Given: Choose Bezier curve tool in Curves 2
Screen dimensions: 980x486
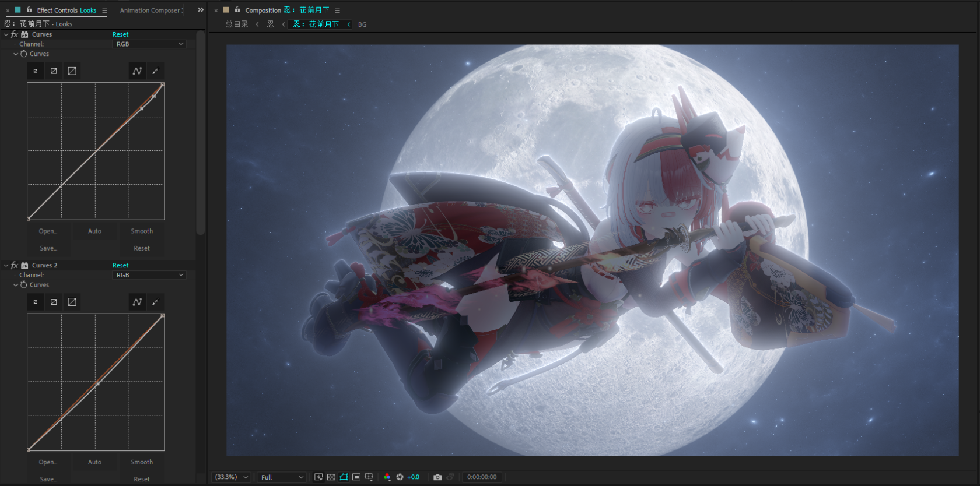Looking at the screenshot, I should 137,302.
